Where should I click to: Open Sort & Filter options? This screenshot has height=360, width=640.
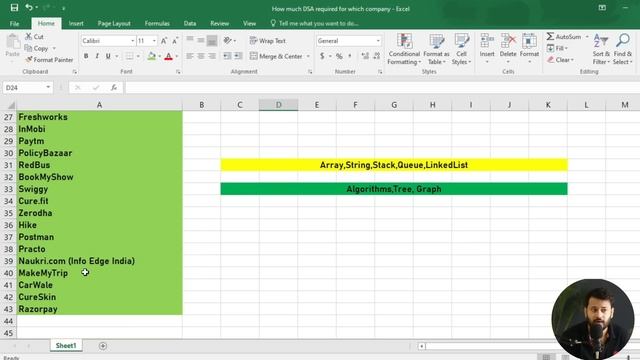click(601, 49)
